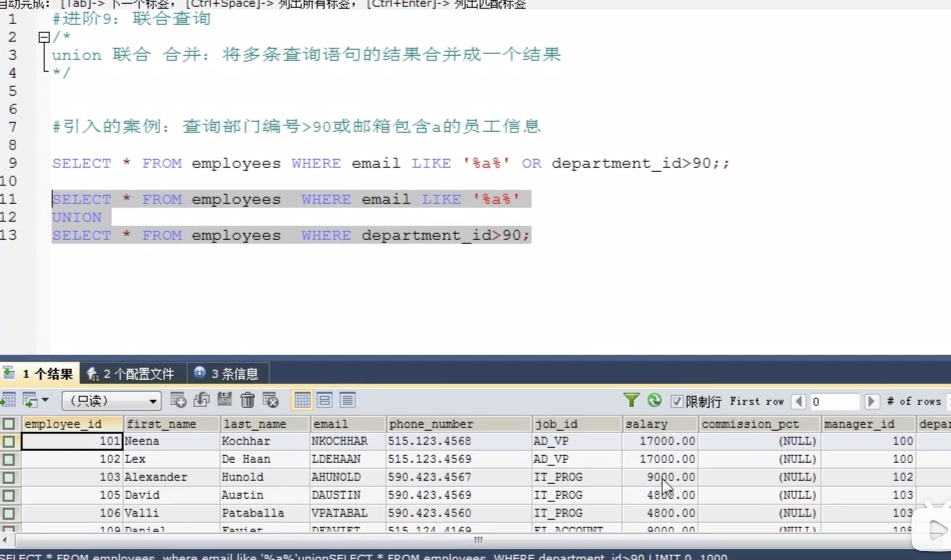Click the cancel changes icon
The image size is (951, 560).
click(270, 400)
